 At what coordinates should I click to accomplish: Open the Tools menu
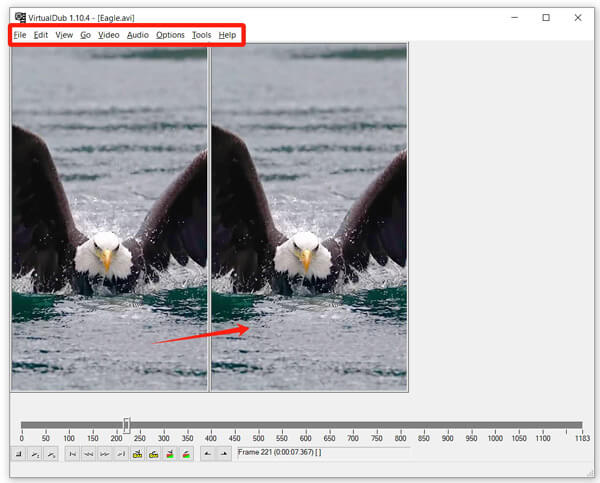[x=201, y=35]
